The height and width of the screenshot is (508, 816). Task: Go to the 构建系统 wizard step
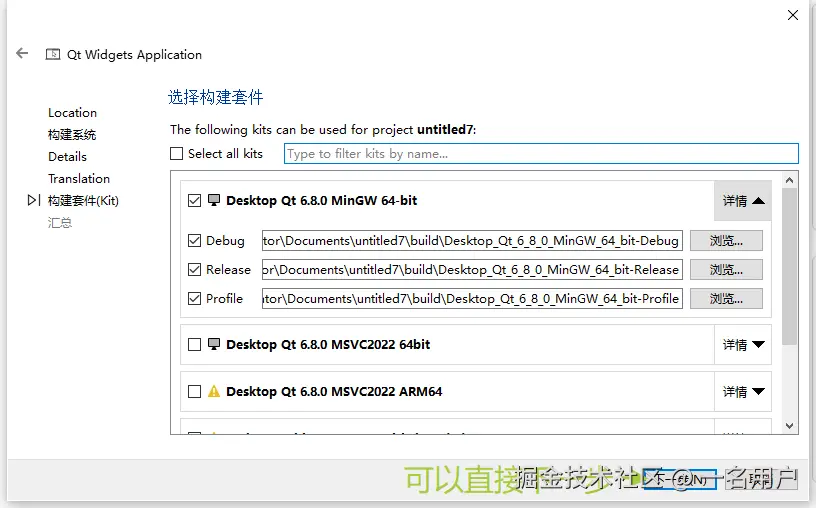[72, 135]
